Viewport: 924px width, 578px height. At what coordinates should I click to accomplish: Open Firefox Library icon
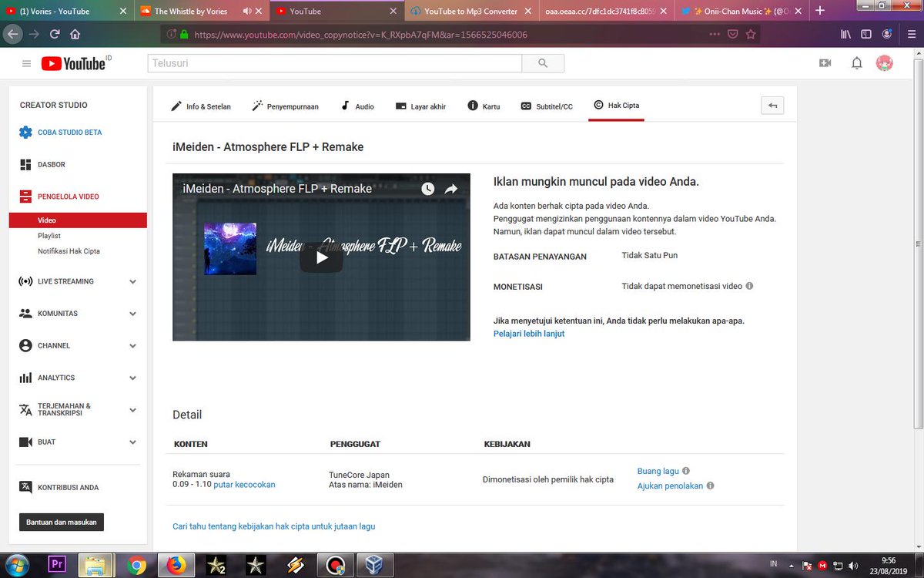click(845, 35)
